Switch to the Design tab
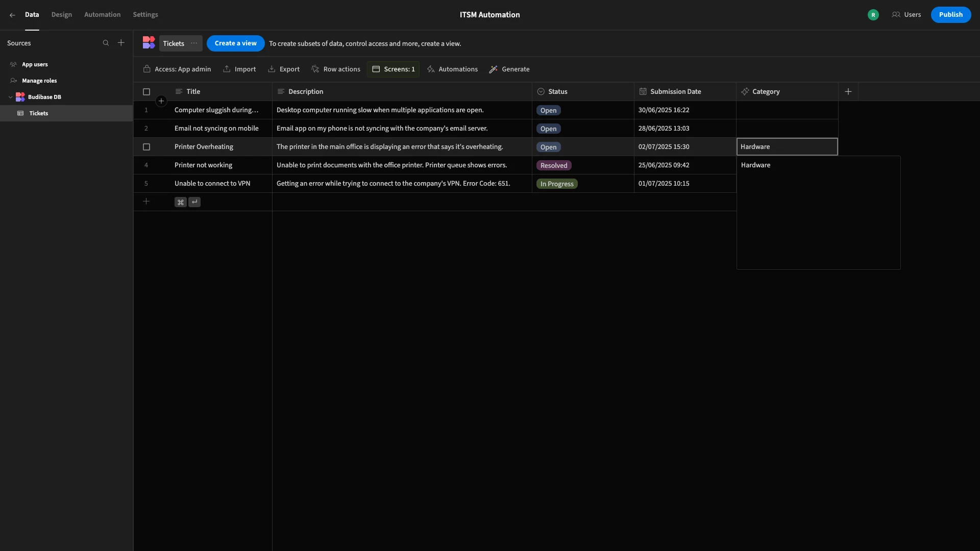 pos(62,15)
